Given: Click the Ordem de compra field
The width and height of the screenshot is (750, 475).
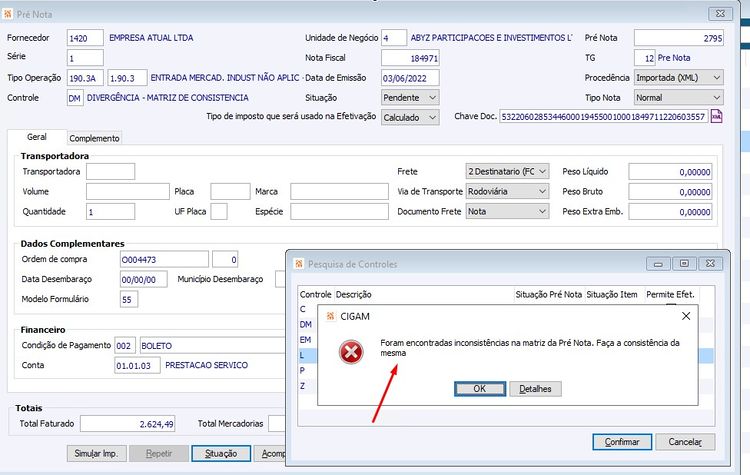Looking at the screenshot, I should pos(164,259).
